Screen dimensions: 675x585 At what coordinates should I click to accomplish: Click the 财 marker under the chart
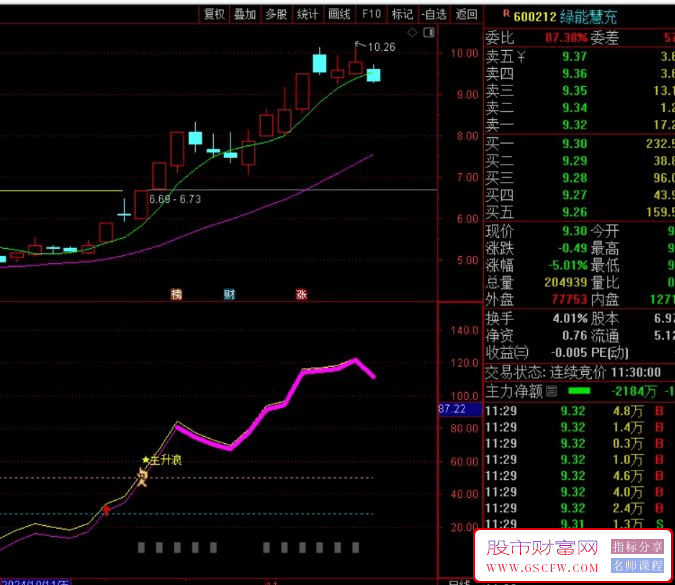click(229, 294)
